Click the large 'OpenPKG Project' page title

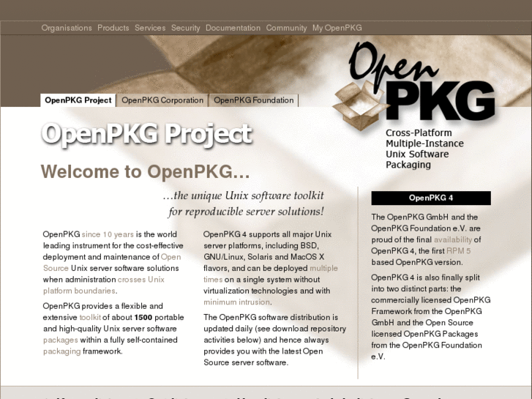click(146, 135)
